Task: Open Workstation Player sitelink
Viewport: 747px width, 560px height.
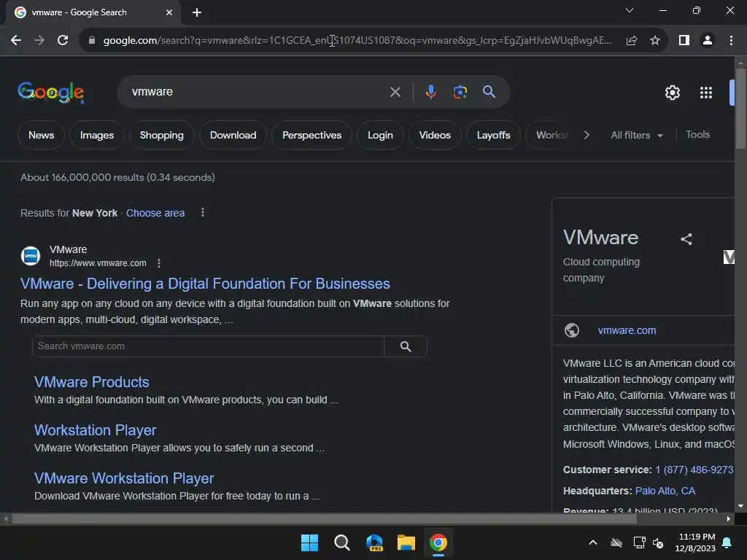Action: click(96, 430)
